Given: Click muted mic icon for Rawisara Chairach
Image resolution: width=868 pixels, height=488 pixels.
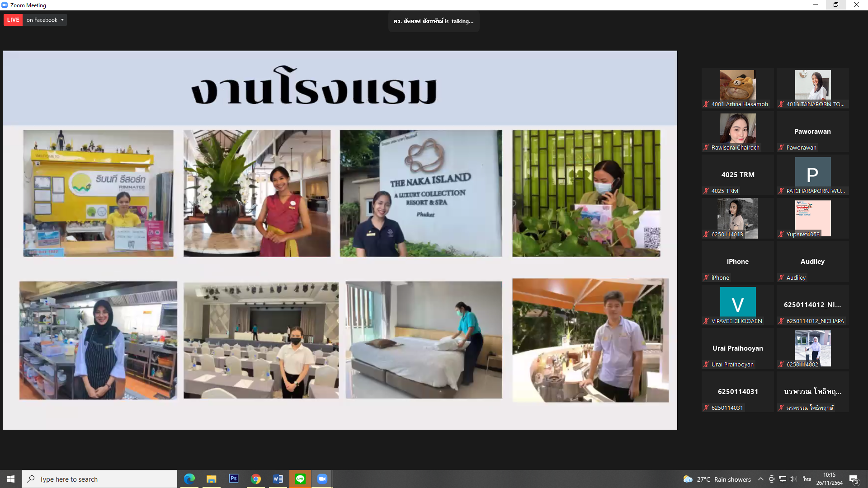Looking at the screenshot, I should pos(706,148).
